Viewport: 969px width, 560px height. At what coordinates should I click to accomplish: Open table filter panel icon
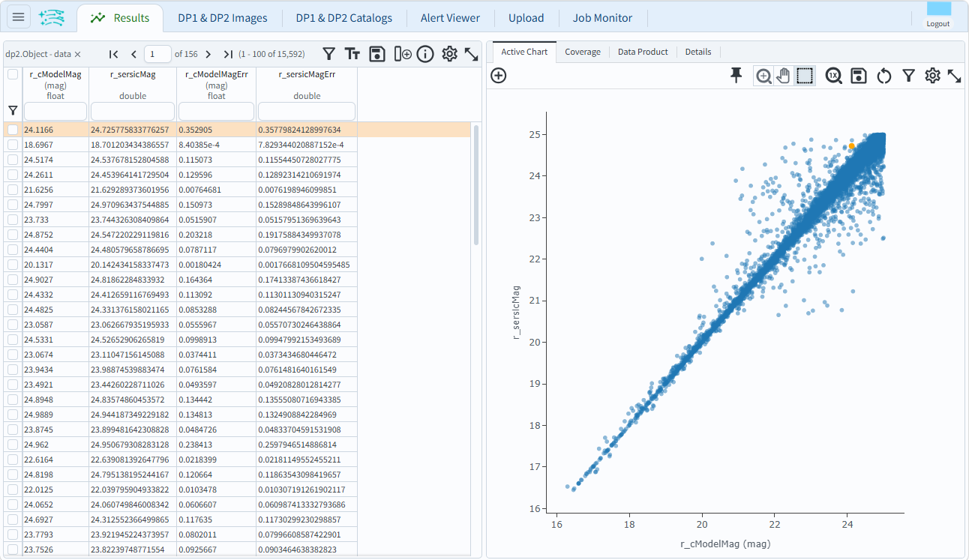pyautogui.click(x=328, y=54)
